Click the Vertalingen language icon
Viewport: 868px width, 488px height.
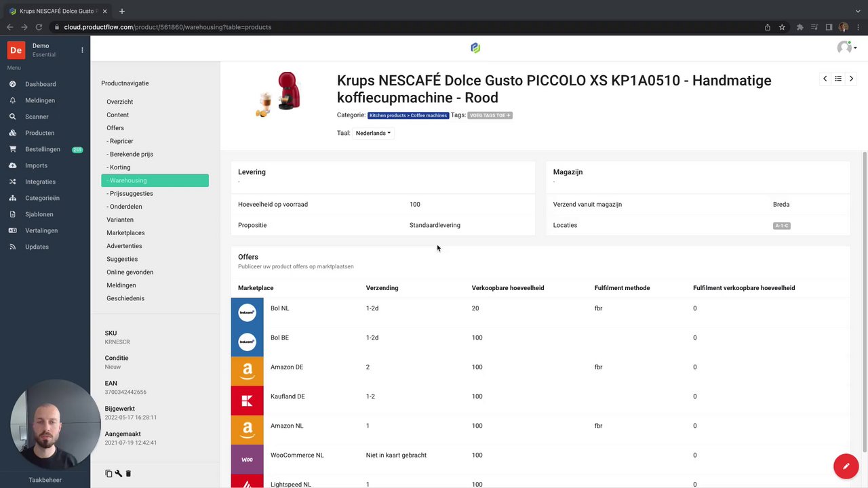tap(12, 230)
